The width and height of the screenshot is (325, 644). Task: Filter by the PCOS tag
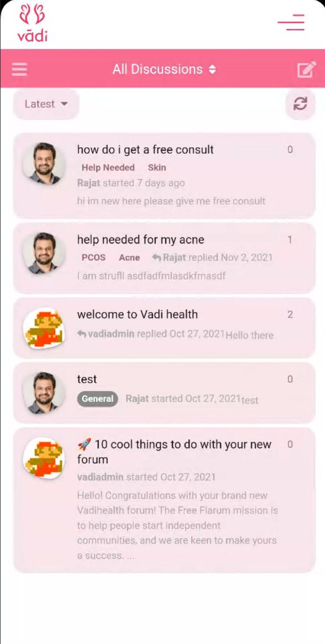click(93, 257)
